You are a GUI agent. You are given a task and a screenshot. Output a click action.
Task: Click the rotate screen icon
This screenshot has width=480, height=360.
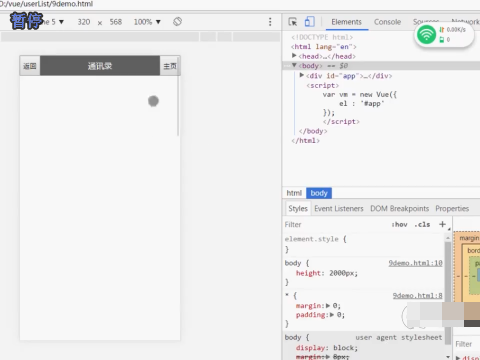pyautogui.click(x=177, y=22)
